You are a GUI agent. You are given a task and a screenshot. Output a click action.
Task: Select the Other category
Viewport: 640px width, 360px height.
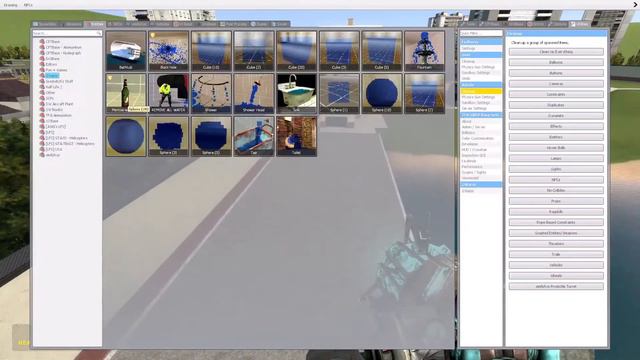(x=50, y=93)
